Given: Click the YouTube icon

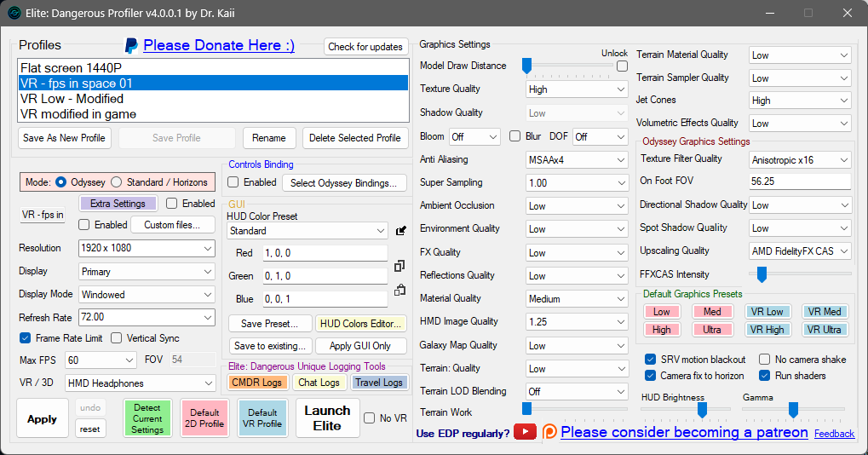Looking at the screenshot, I should click(x=525, y=432).
